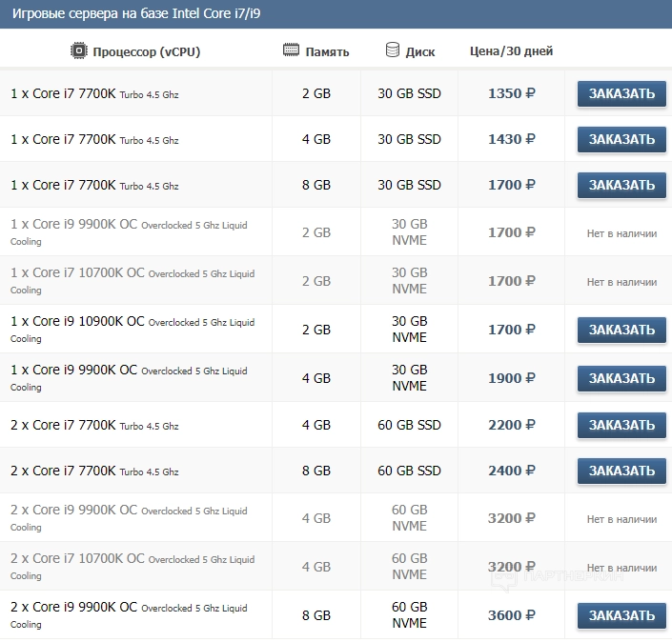This screenshot has width=672, height=642.
Task: Order the 1 x i7 7700K 4 GB server for 1430 ₽
Action: tap(621, 140)
